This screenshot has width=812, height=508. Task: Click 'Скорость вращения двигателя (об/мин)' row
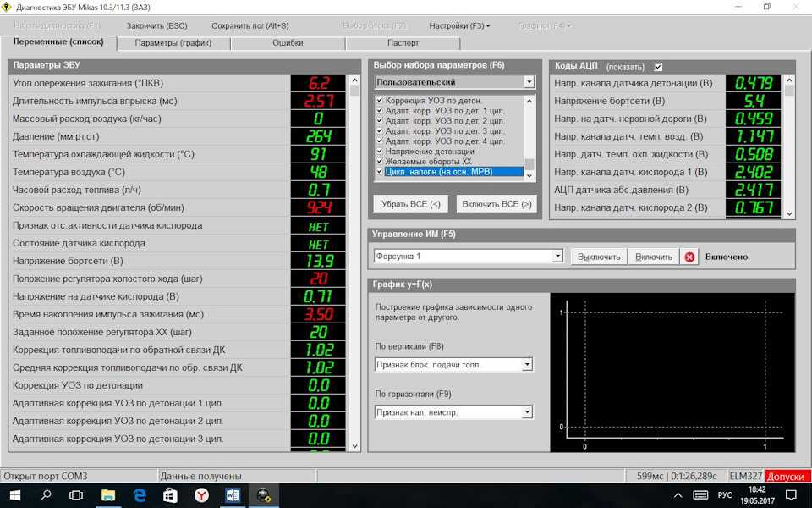point(177,207)
